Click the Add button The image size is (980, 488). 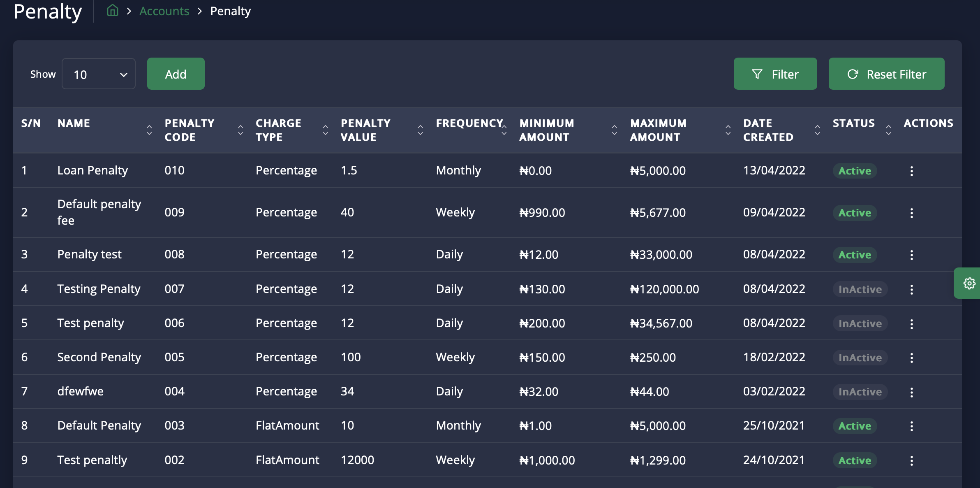[176, 74]
